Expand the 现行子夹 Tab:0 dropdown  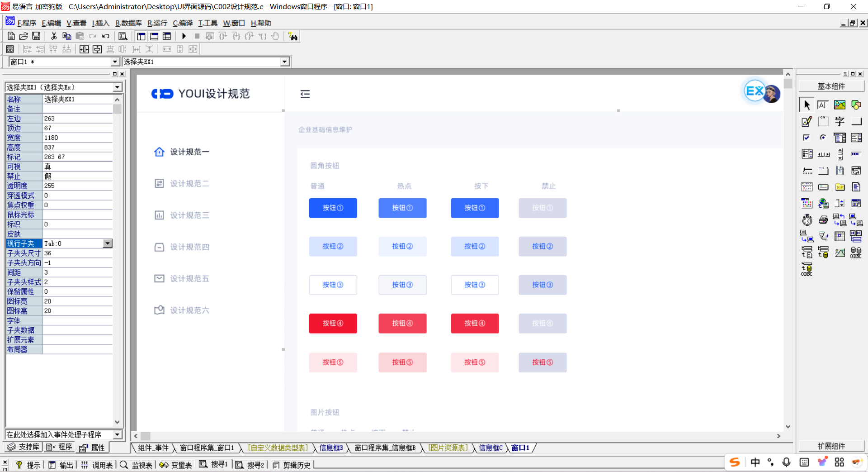point(107,243)
